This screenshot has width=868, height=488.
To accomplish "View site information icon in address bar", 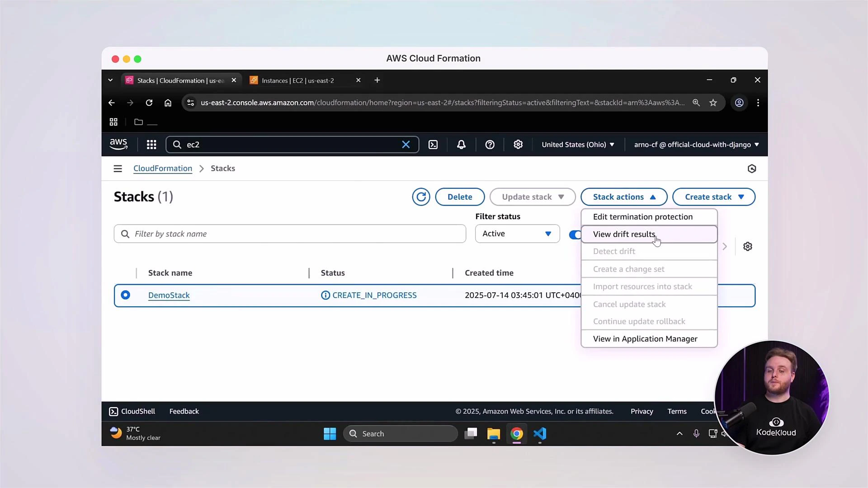I will coord(191,103).
